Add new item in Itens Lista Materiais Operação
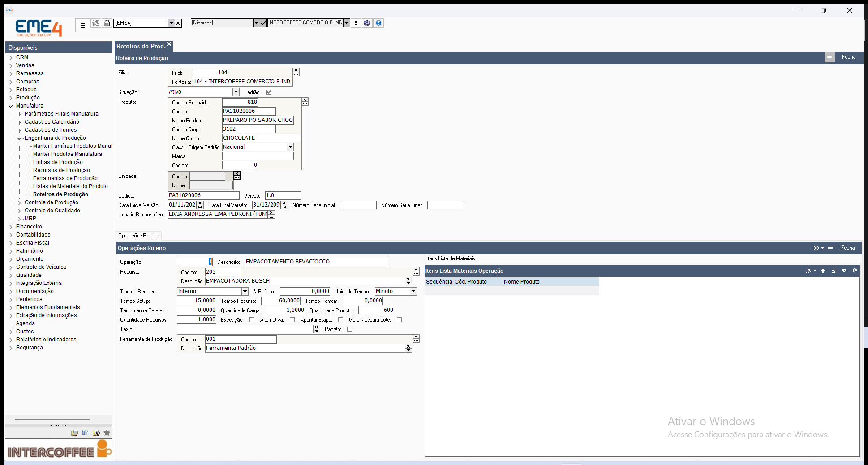The image size is (868, 465). coord(823,271)
